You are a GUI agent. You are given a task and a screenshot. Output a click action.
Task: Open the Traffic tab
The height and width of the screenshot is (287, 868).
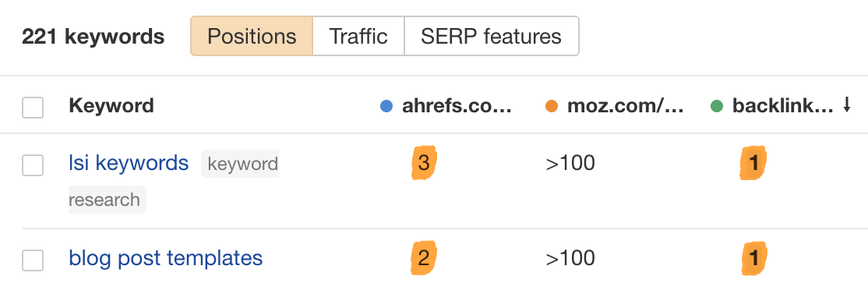(358, 36)
